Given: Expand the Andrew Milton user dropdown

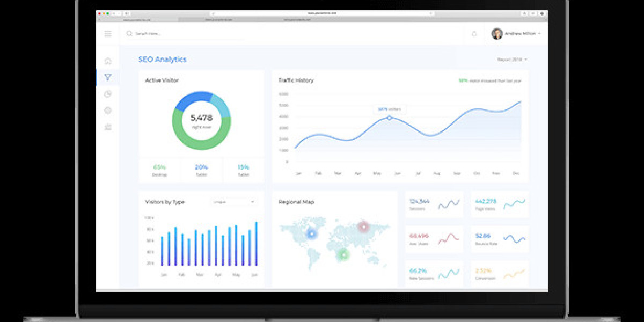Looking at the screenshot, I should pos(539,34).
